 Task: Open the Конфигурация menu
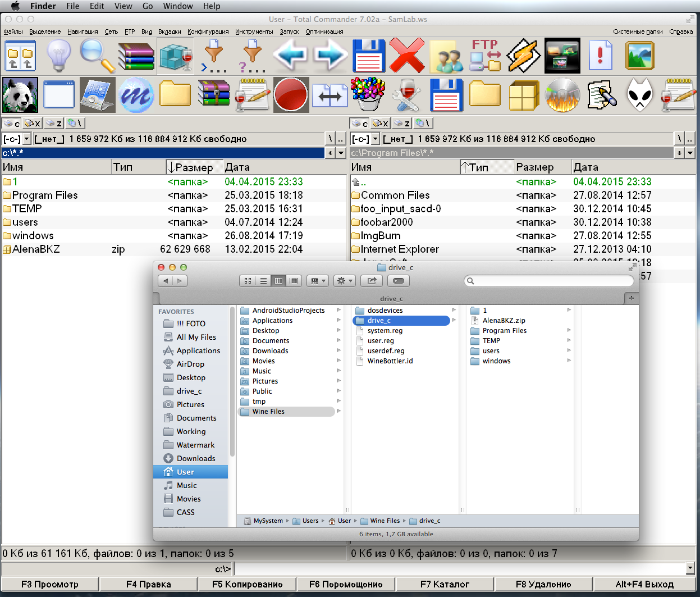click(208, 31)
